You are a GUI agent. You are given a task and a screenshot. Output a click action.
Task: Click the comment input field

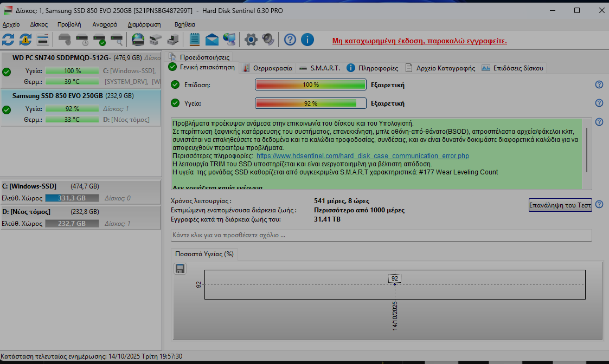381,235
